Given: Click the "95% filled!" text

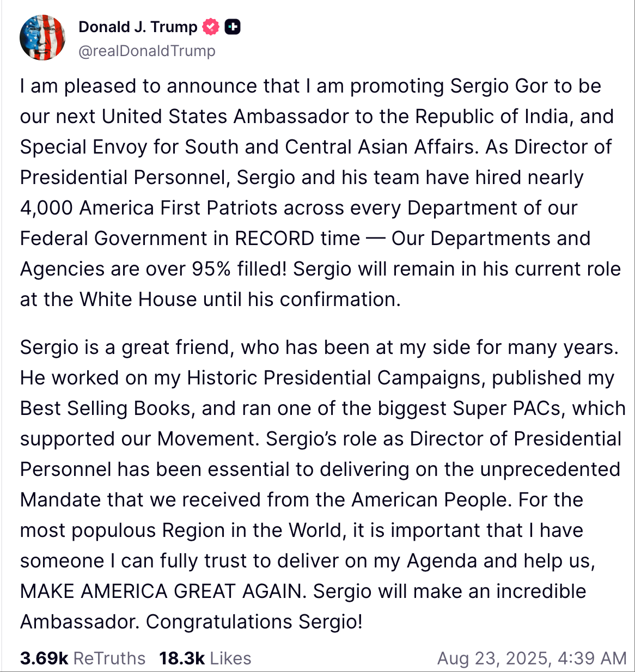Looking at the screenshot, I should 239,269.
